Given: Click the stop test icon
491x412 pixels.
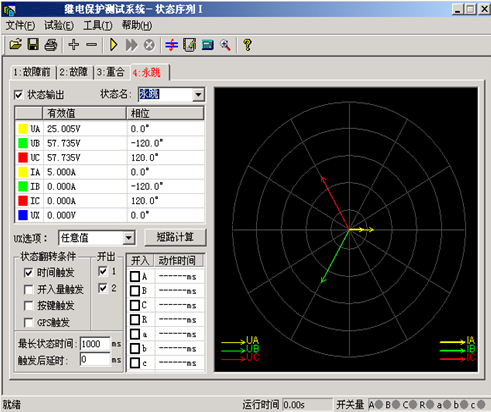Looking at the screenshot, I should [x=149, y=45].
